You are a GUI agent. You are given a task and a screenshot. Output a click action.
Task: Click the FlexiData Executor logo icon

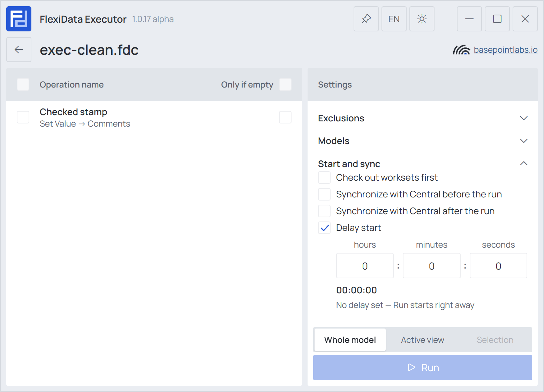coord(19,19)
